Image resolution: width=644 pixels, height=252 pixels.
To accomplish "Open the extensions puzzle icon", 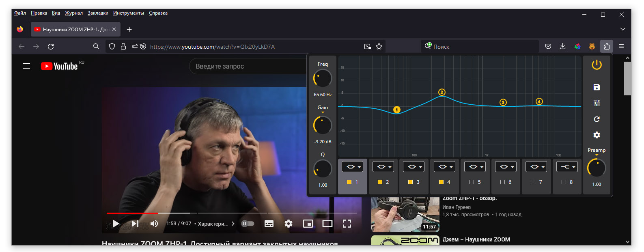I will [x=607, y=46].
